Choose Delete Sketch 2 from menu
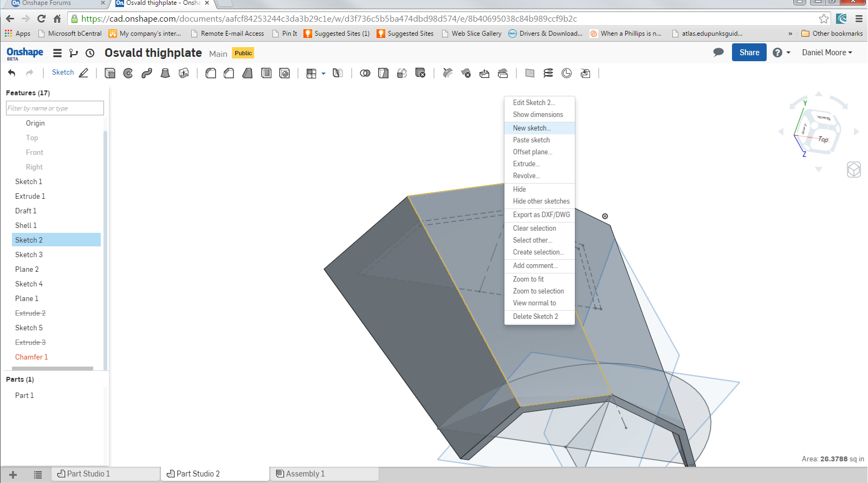This screenshot has width=868, height=483. (540, 316)
